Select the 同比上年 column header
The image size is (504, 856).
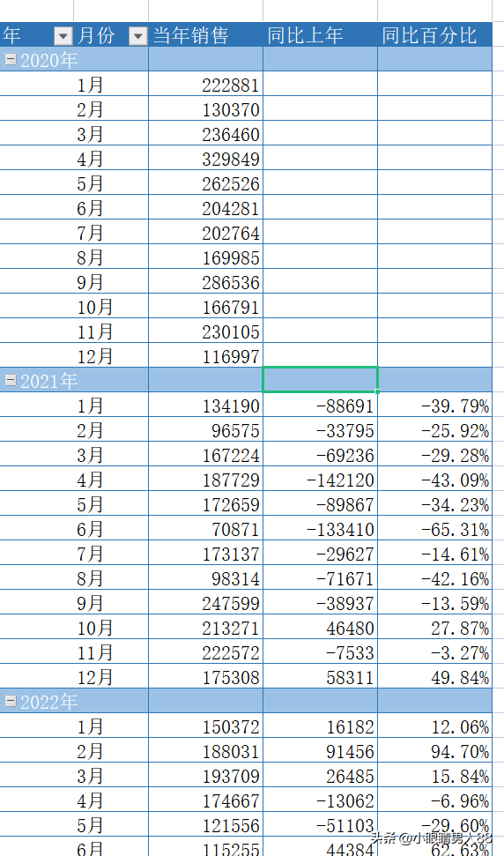(x=320, y=35)
